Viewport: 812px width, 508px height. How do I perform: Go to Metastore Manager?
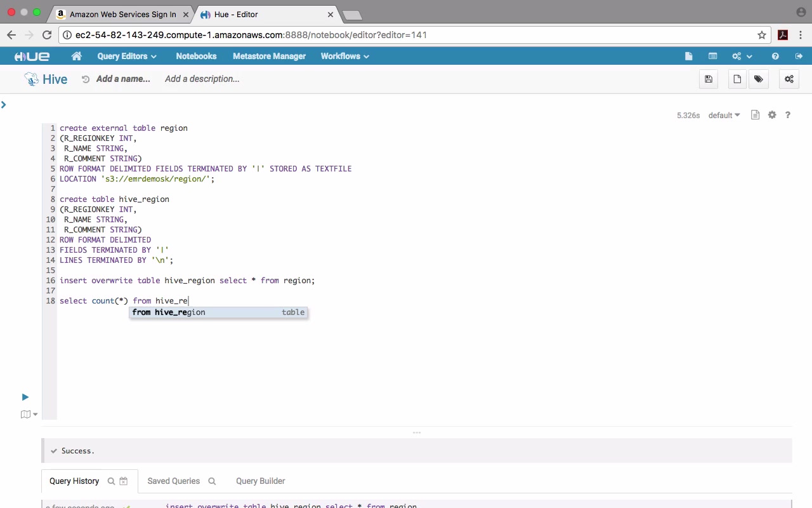269,56
